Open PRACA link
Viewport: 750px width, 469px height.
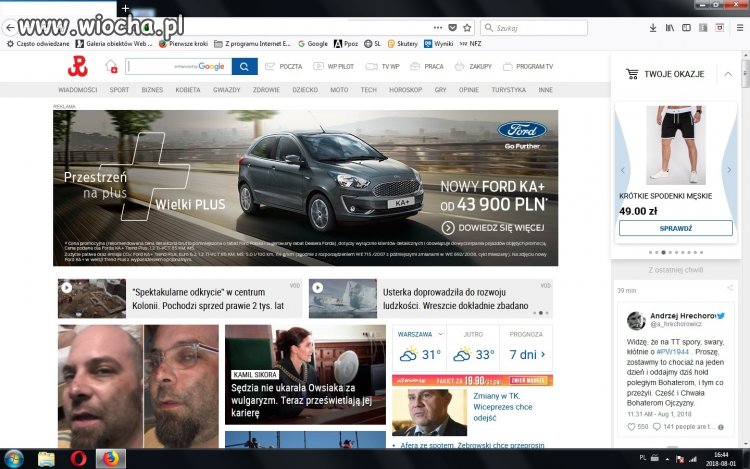pos(427,66)
